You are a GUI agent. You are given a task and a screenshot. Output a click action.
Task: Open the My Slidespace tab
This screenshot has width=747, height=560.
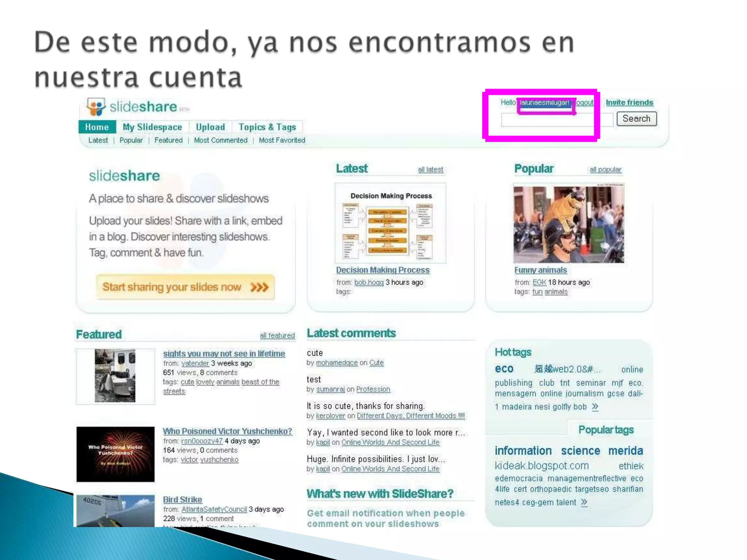coord(152,127)
